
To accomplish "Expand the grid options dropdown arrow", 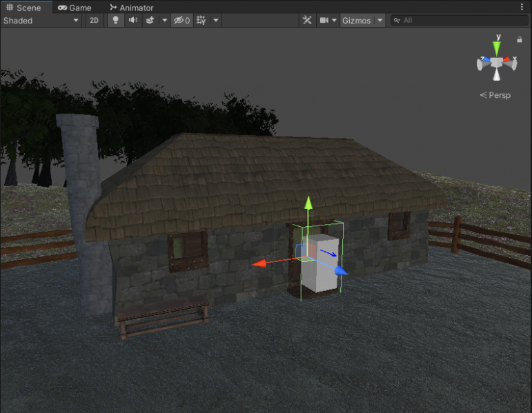I will 216,20.
